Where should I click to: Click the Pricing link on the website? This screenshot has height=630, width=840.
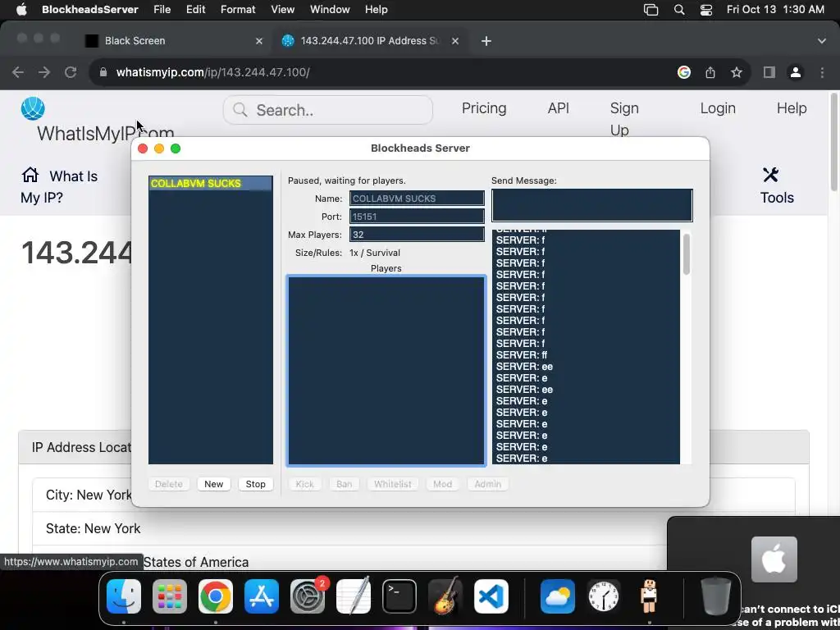click(484, 108)
